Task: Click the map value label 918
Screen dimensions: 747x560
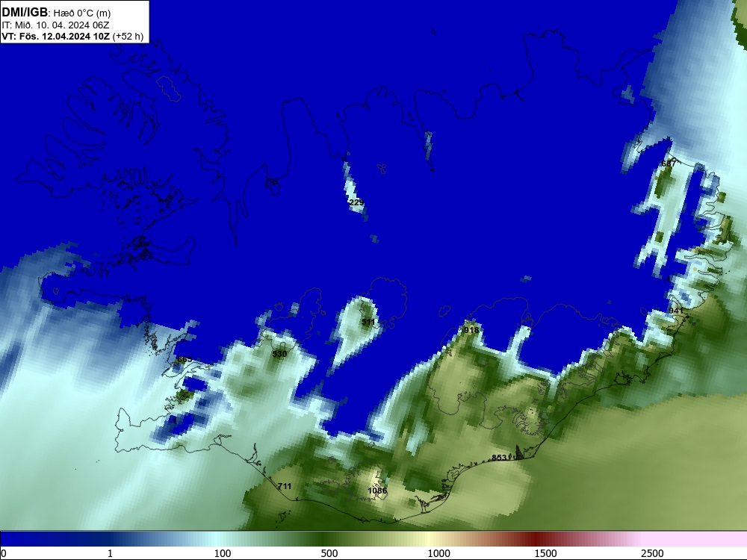Action: 471,330
